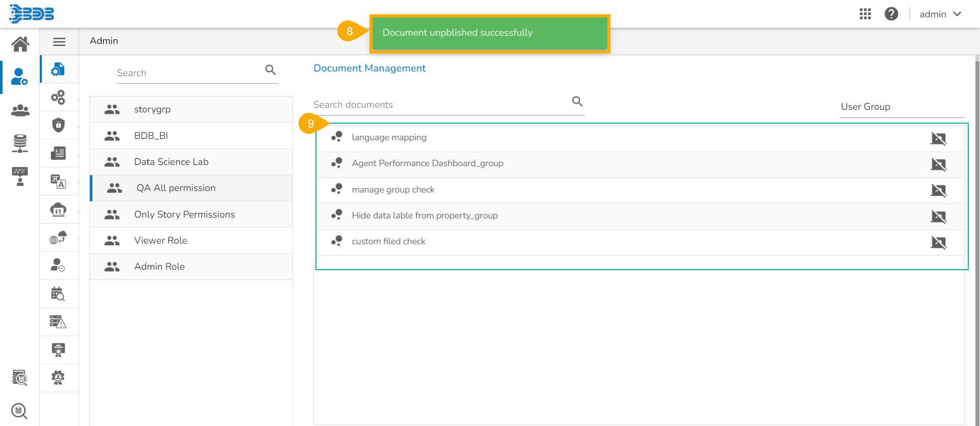Open the hamburger menu next to Admin

[59, 42]
